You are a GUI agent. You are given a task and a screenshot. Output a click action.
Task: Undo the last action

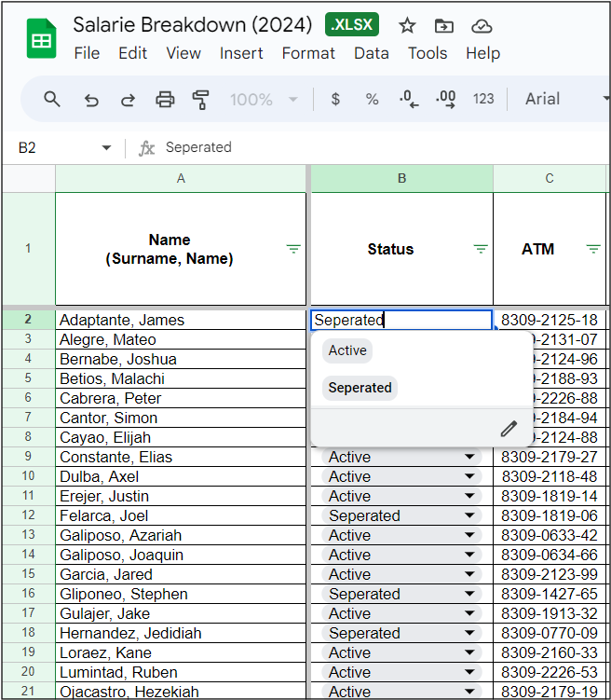(x=91, y=99)
